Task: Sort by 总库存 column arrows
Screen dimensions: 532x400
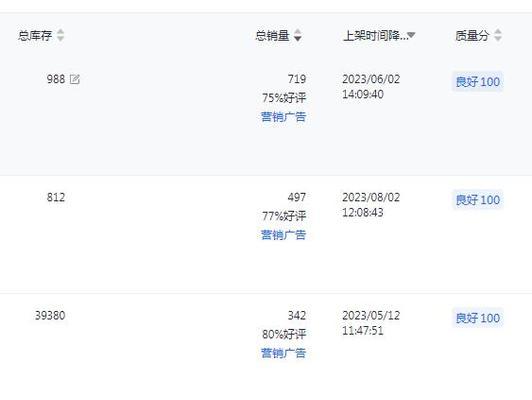Action: point(60,35)
